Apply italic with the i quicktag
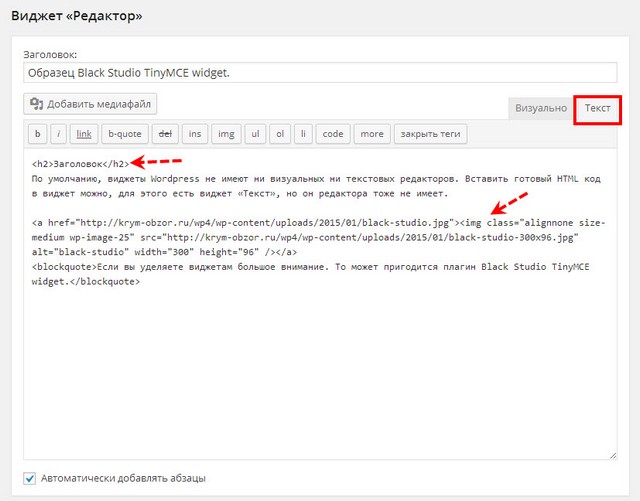 (59, 134)
